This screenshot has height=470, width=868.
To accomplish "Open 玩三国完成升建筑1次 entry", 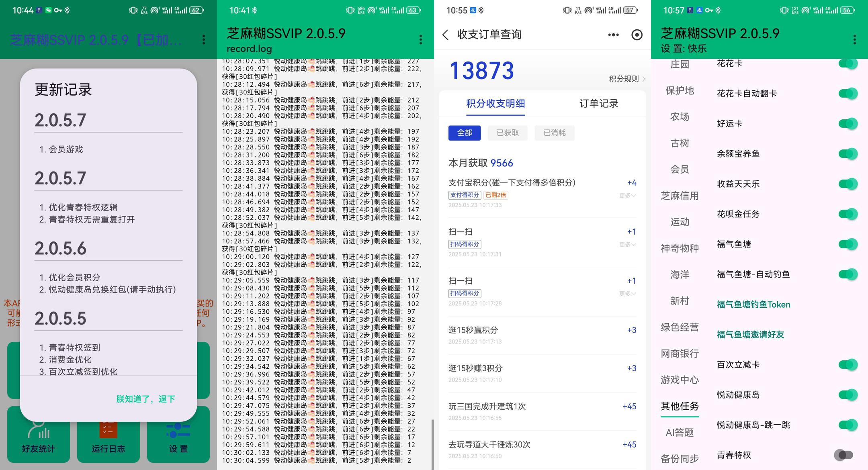I will [x=542, y=411].
